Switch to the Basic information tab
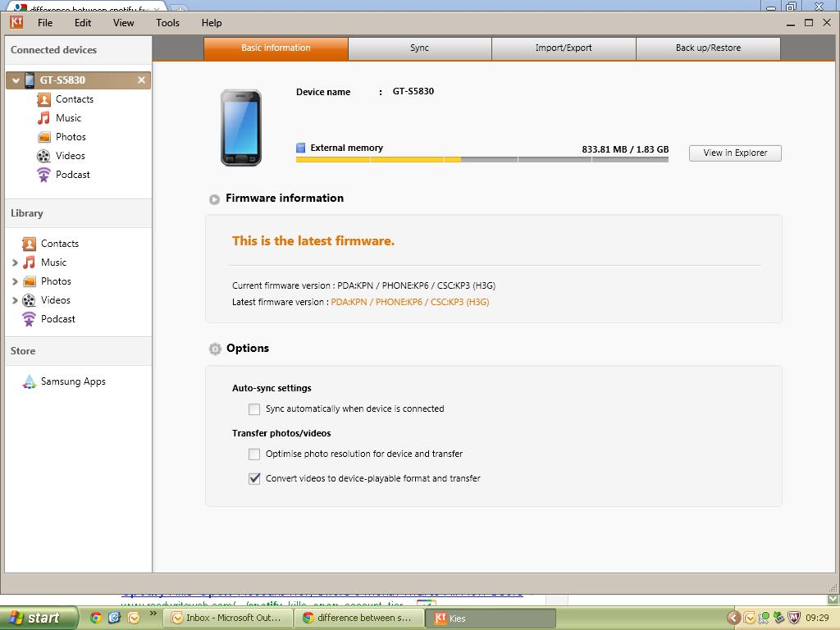 coord(276,48)
